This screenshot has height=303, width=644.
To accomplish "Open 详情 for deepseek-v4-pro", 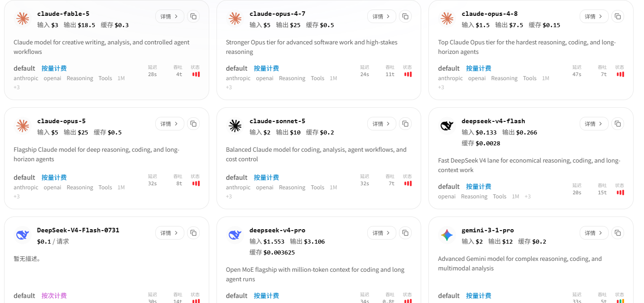I will pos(382,233).
